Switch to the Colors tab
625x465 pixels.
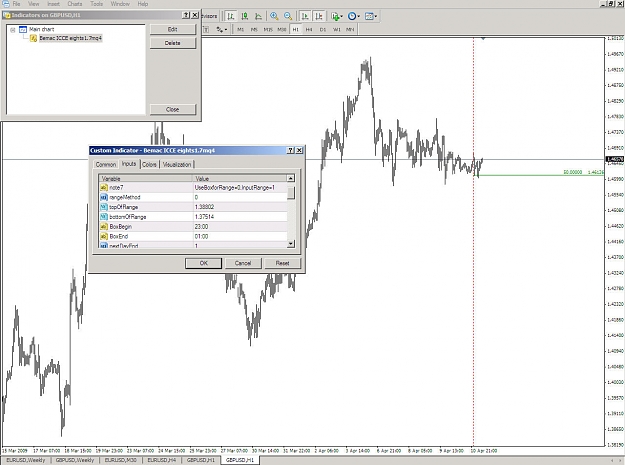[149, 165]
